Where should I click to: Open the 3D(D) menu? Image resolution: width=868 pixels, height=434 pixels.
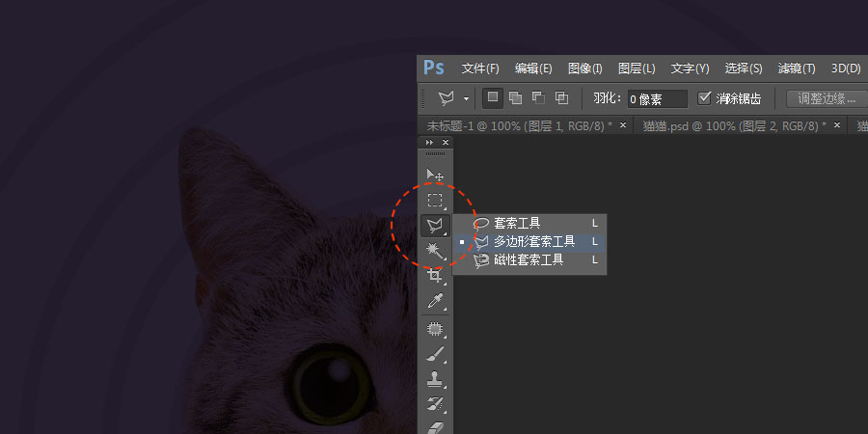pos(846,68)
